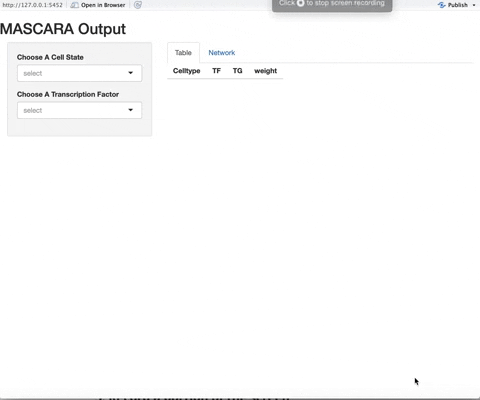
Task: Click the Choose A Transcription Factor label
Action: (68, 94)
